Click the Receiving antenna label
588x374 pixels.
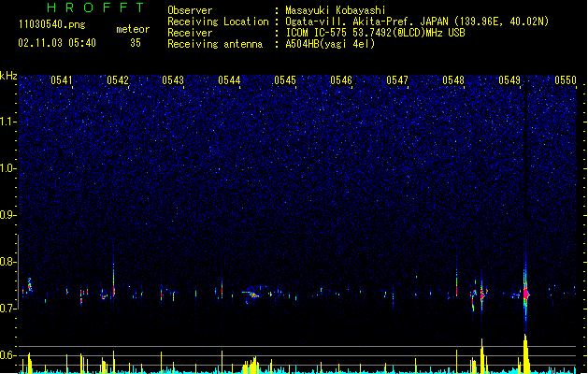215,44
